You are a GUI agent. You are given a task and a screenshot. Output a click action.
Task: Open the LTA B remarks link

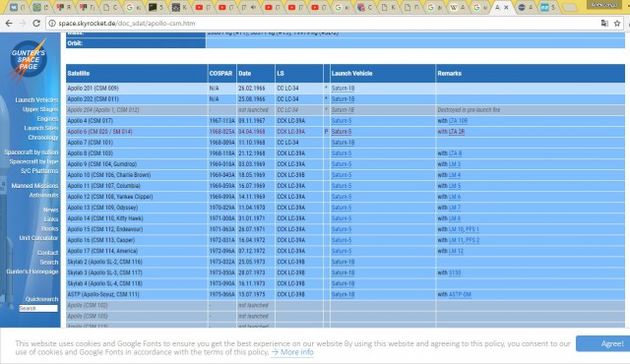coord(455,153)
